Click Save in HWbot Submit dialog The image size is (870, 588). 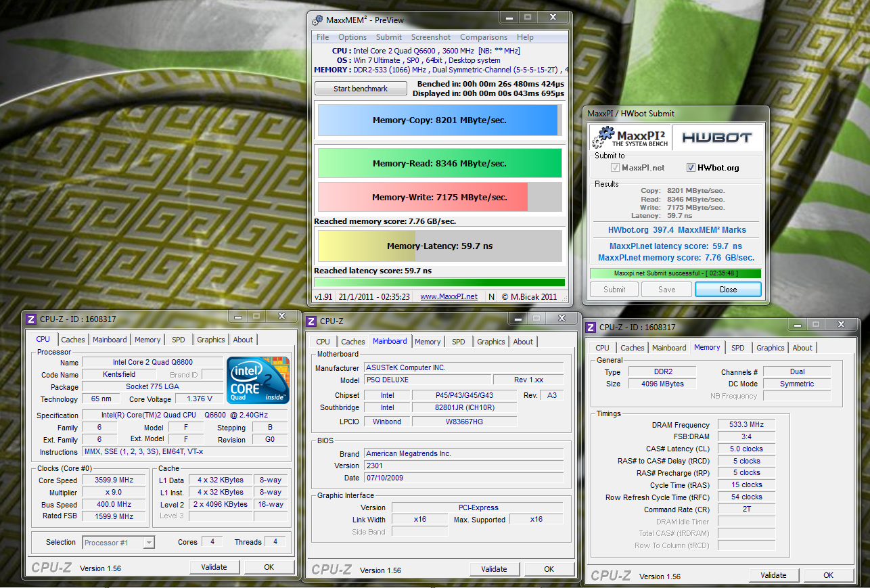coord(667,289)
